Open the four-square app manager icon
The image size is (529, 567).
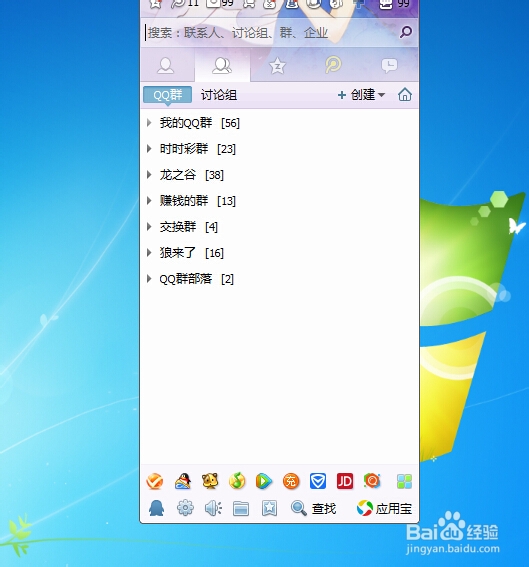(x=404, y=482)
